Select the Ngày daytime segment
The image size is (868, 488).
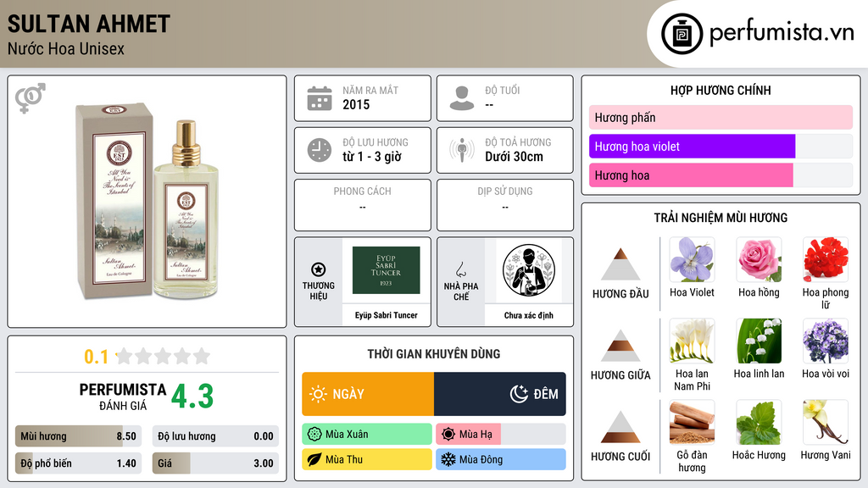click(368, 394)
